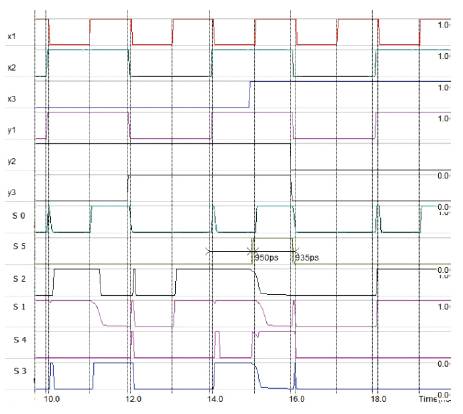Click the 16.0 time axis tick
Screen dimensions: 463x414
pos(296,399)
